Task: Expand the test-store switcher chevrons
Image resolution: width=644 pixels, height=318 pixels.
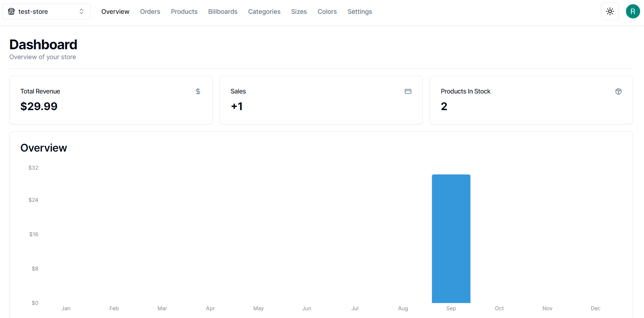Action: [x=81, y=12]
